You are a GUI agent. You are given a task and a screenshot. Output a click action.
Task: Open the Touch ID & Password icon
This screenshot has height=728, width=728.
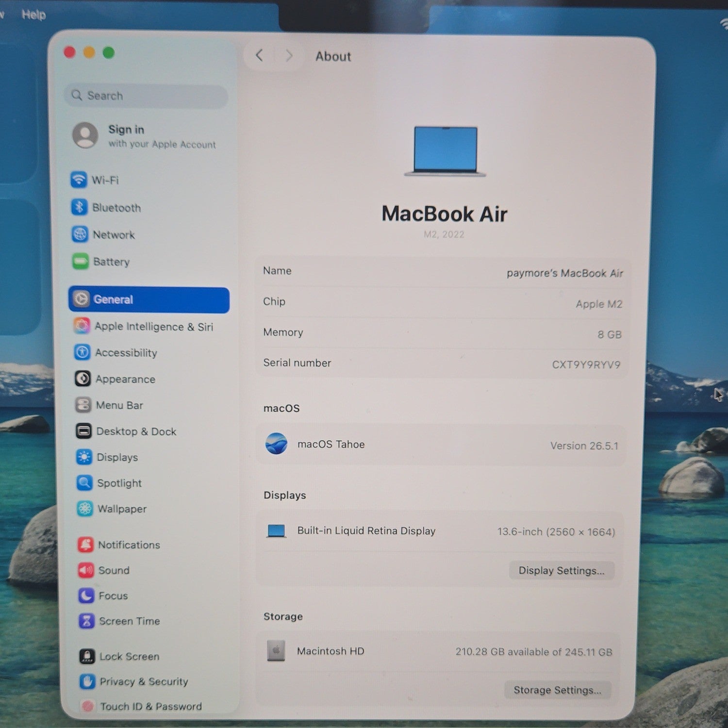point(88,706)
